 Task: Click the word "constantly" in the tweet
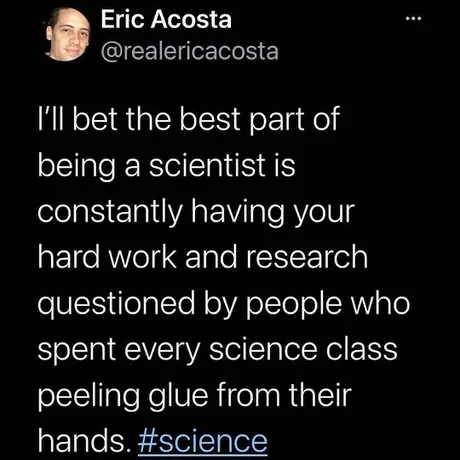(110, 212)
